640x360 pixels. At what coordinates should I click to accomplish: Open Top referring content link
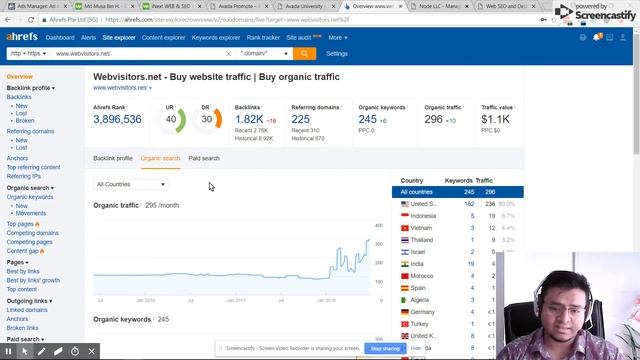pos(33,167)
